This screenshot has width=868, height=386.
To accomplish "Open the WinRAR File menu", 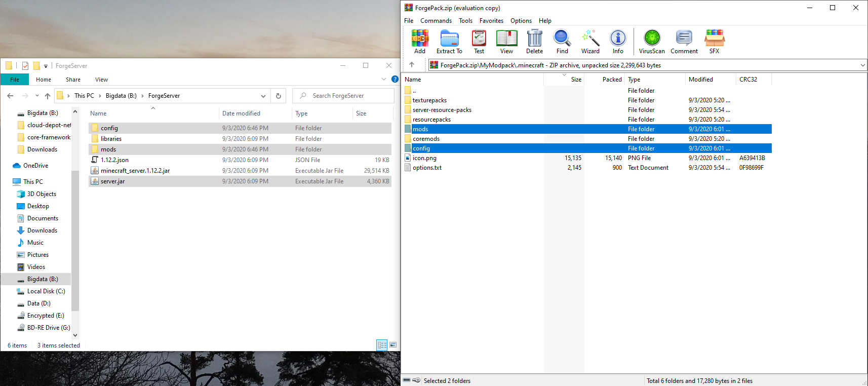I will (409, 21).
